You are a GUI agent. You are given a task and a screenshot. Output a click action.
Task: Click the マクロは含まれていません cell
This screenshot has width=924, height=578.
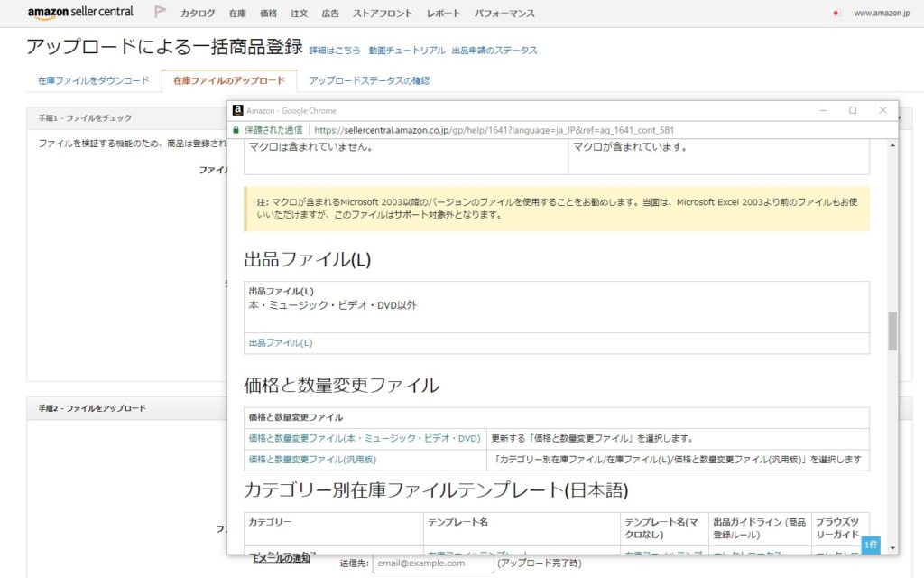point(406,157)
